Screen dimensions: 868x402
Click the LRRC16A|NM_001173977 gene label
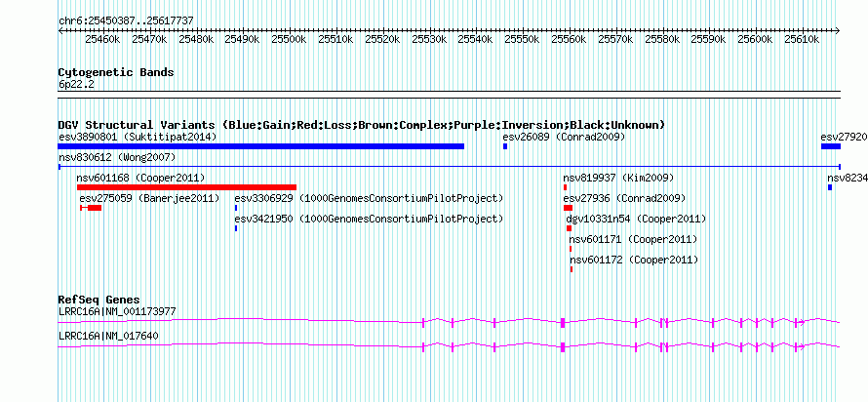(117, 311)
